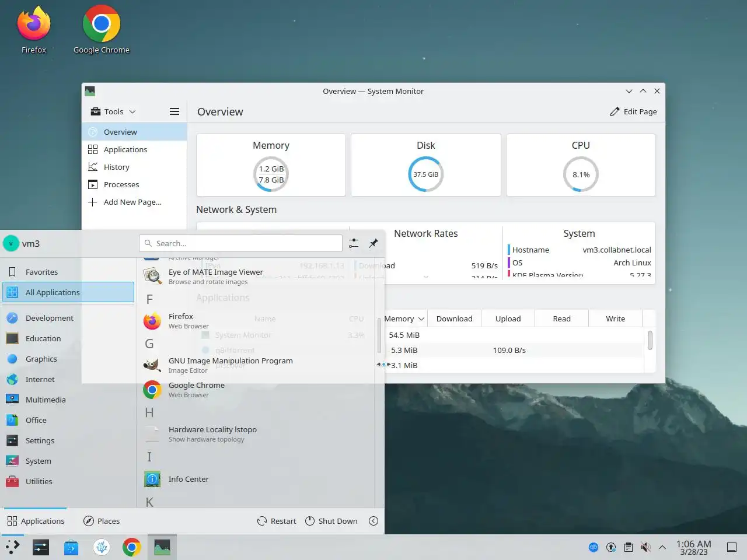The image size is (747, 560).
Task: Open the Development category
Action: pos(68,318)
